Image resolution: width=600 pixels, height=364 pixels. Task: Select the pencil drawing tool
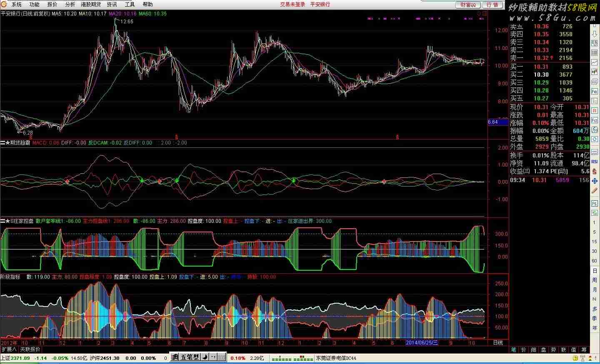[x=595, y=190]
